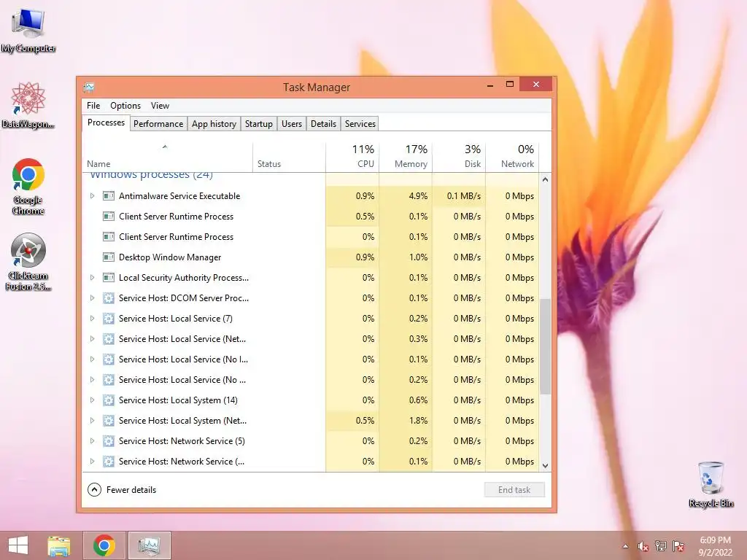Click Local Security Authority Process icon
This screenshot has height=560, width=747.
109,278
